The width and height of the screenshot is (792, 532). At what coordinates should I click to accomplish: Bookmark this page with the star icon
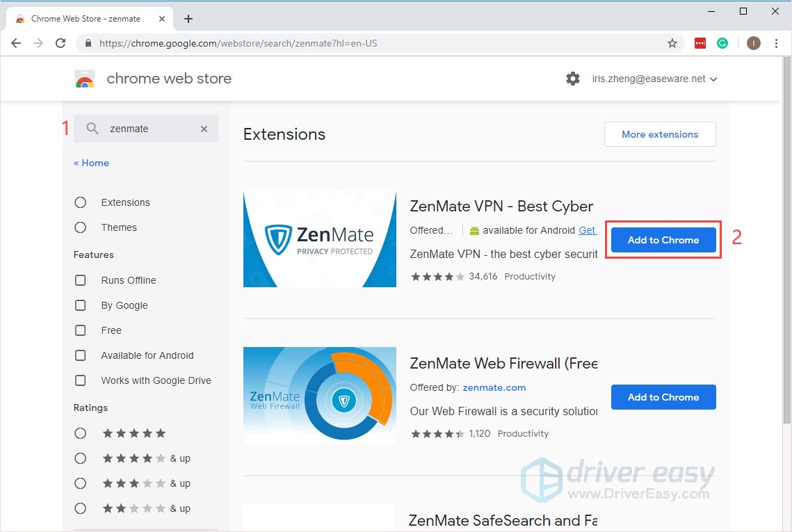point(672,42)
